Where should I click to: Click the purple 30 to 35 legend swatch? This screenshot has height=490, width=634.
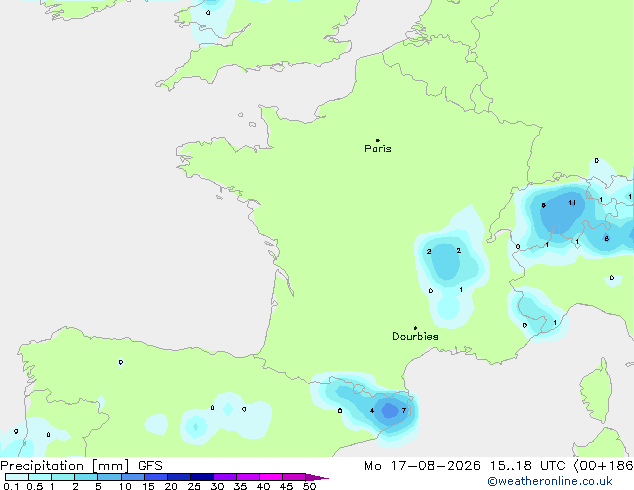tap(225, 477)
